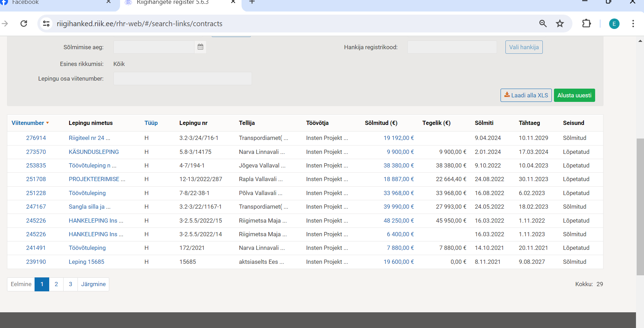644x328 pixels.
Task: Close the Riigihangete register tab
Action: point(233,2)
